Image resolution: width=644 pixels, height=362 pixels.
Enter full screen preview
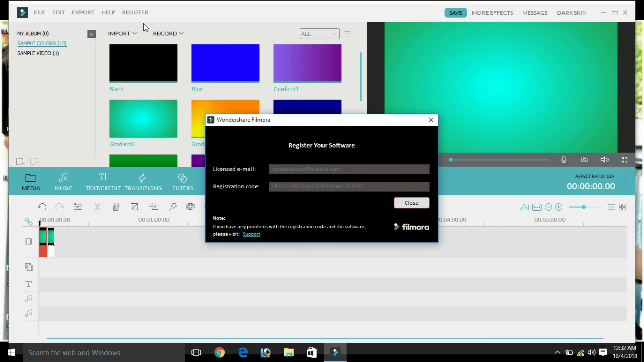pos(625,160)
